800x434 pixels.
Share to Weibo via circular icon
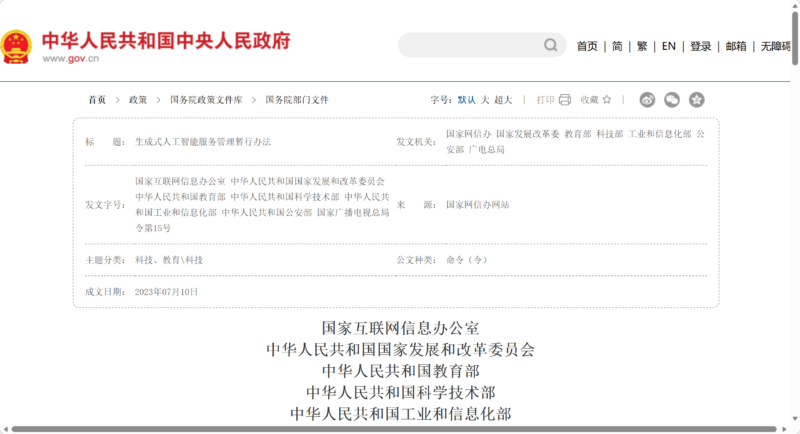point(647,100)
